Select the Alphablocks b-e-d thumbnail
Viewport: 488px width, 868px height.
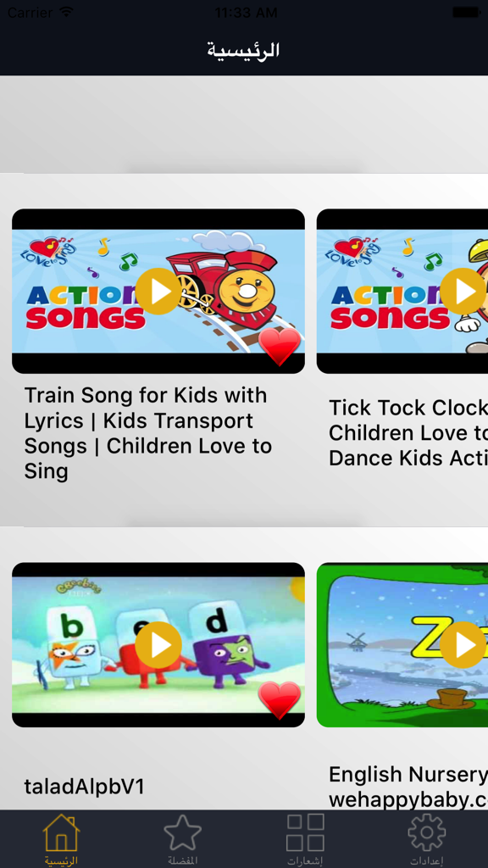pos(158,645)
